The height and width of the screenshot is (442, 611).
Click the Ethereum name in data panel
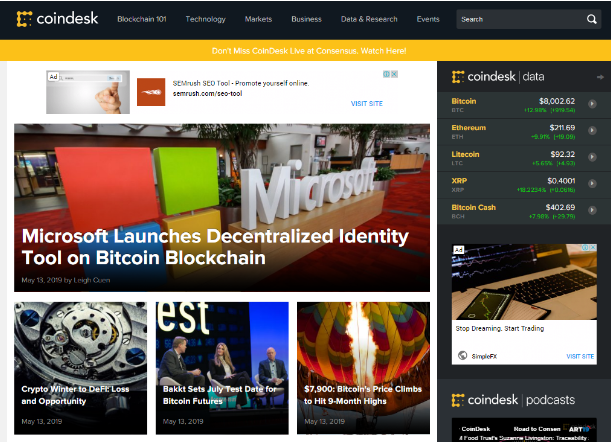click(x=468, y=127)
